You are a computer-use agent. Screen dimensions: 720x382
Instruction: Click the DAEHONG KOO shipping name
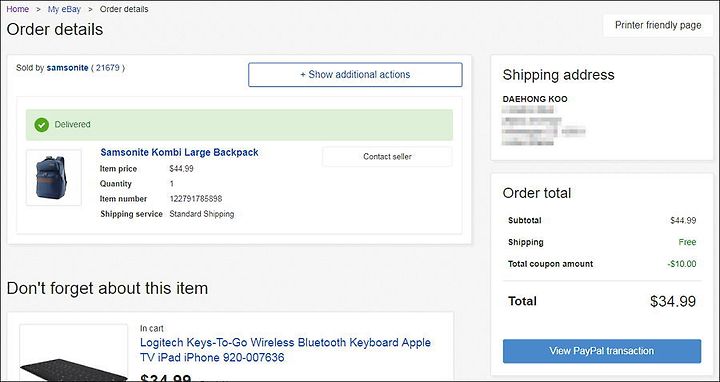tap(535, 99)
